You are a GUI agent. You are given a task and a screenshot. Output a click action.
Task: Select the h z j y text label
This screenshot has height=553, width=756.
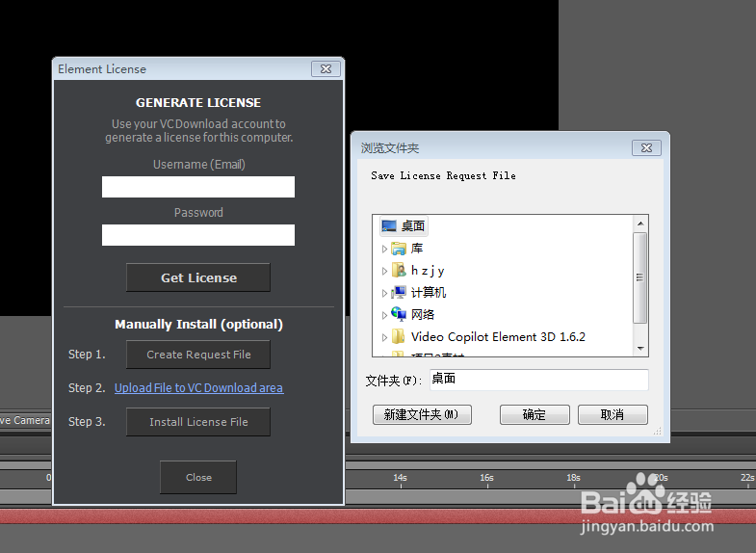(428, 271)
